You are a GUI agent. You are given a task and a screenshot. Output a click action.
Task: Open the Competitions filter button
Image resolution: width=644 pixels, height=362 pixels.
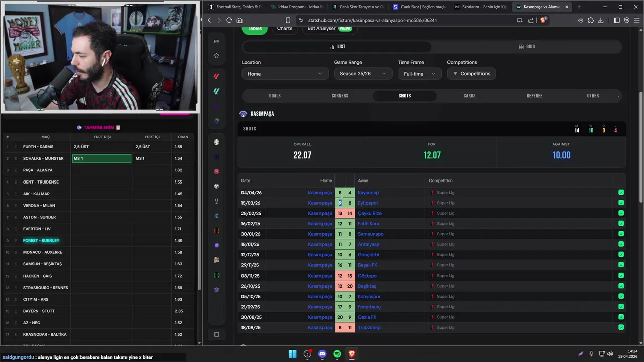point(471,74)
